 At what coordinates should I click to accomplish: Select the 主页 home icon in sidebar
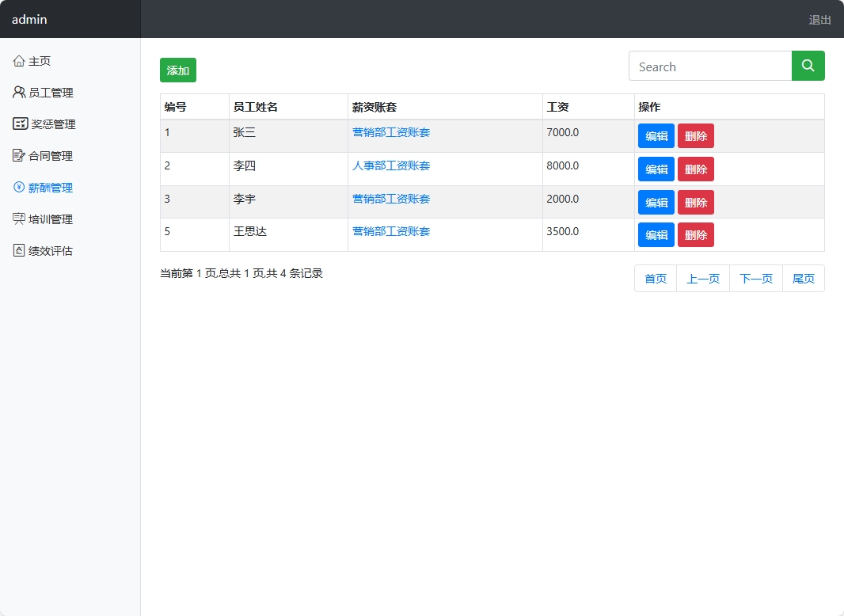(x=19, y=59)
